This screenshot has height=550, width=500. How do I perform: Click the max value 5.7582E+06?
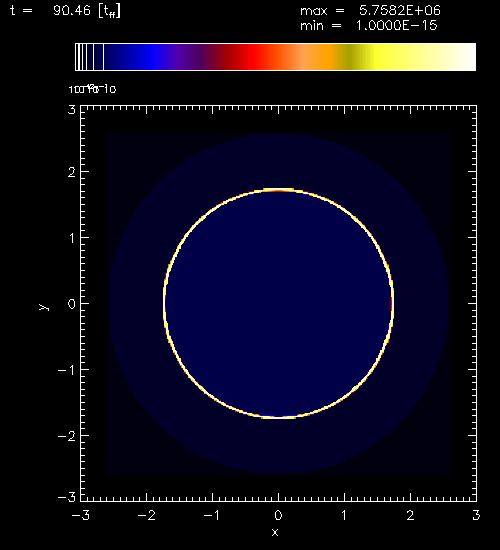point(399,11)
